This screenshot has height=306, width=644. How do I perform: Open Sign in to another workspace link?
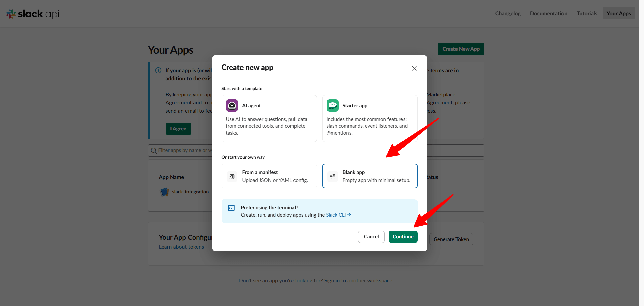pos(359,281)
